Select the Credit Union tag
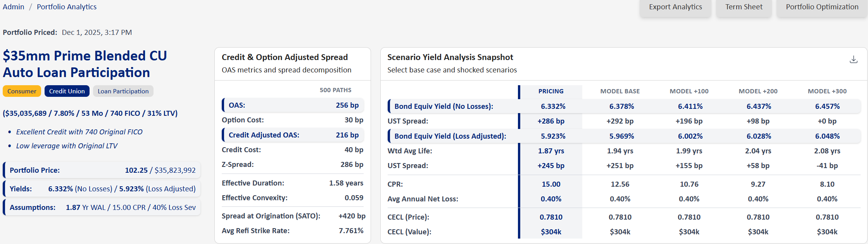The width and height of the screenshot is (868, 244). [67, 91]
